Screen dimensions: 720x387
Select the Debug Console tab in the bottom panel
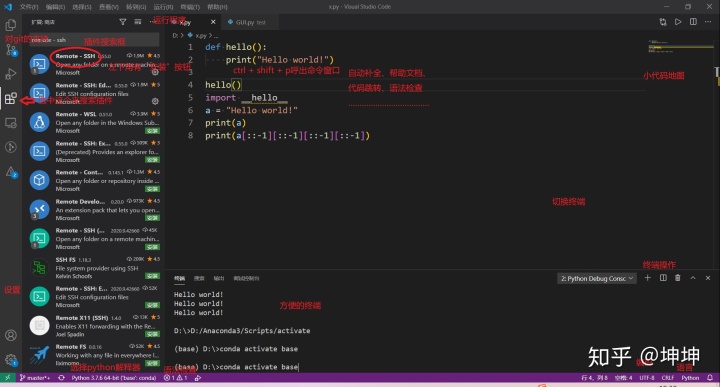[x=246, y=278]
